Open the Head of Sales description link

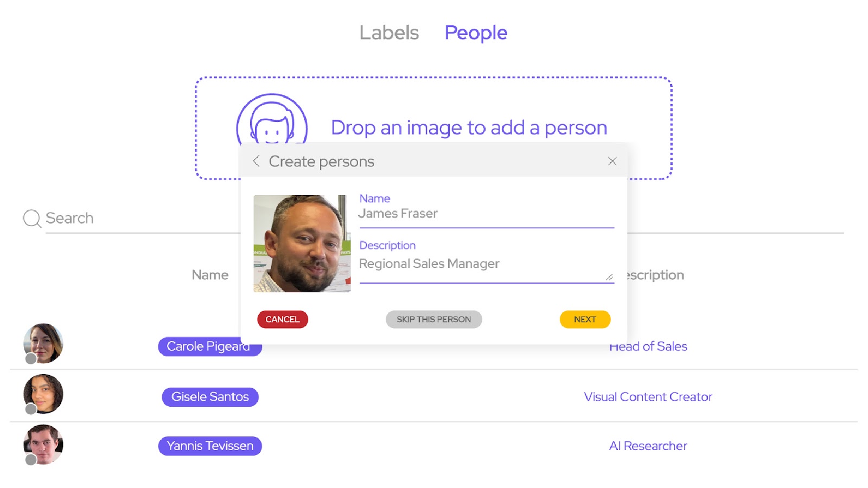click(x=648, y=346)
